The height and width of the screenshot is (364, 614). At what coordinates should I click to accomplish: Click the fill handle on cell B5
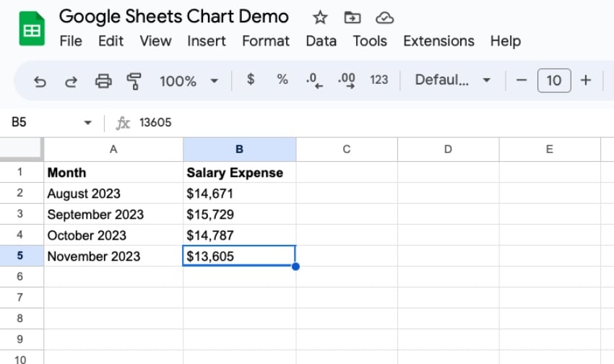coord(295,266)
